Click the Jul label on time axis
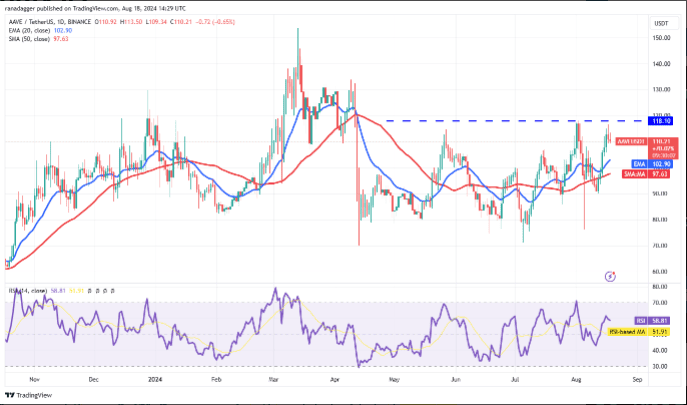The width and height of the screenshot is (687, 405). tap(515, 380)
